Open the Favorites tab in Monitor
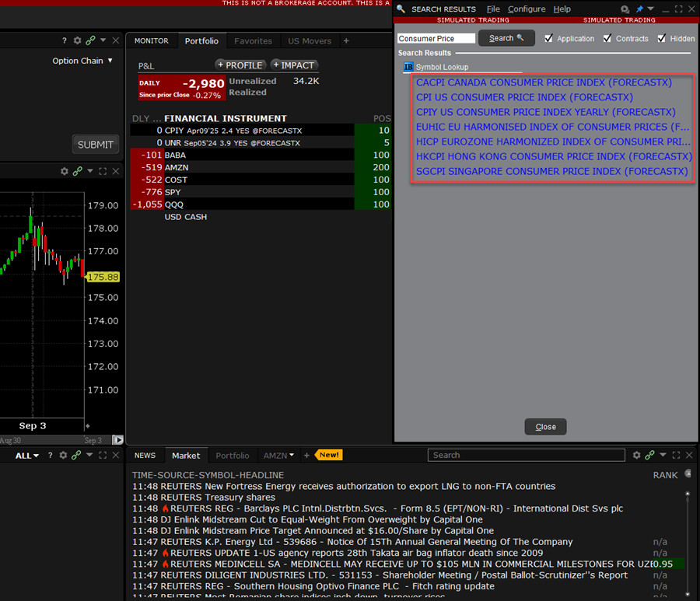This screenshot has width=700, height=601. coord(253,41)
